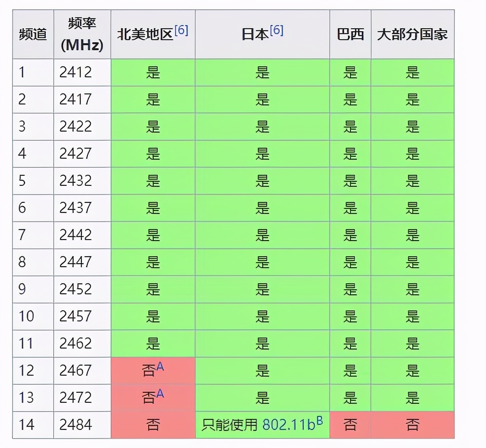Click the 巴西 column header
This screenshot has height=448, width=486.
pyautogui.click(x=350, y=34)
